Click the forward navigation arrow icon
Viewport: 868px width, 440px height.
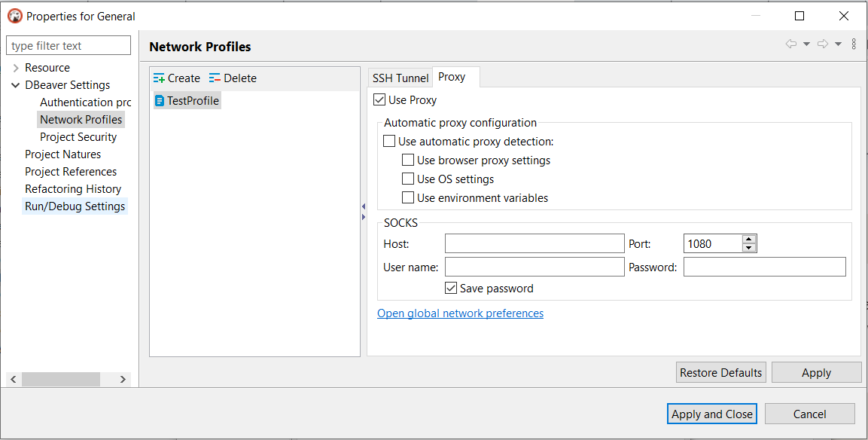(x=824, y=44)
